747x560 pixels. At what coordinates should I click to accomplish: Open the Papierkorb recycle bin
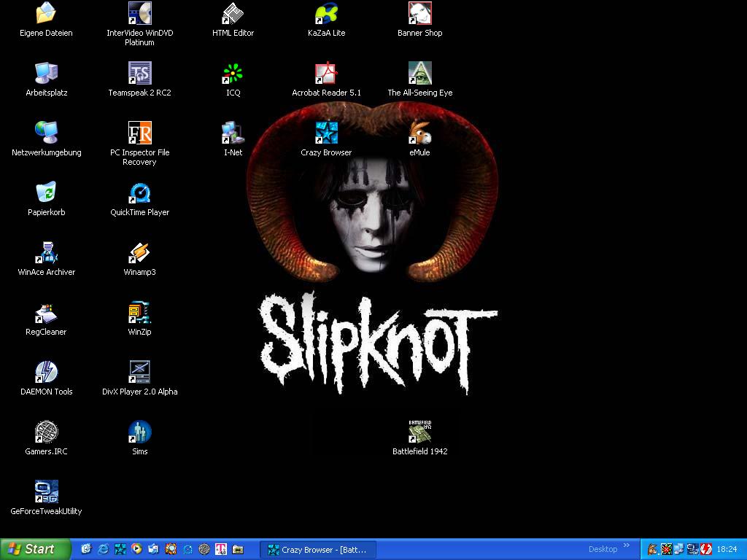click(x=46, y=193)
